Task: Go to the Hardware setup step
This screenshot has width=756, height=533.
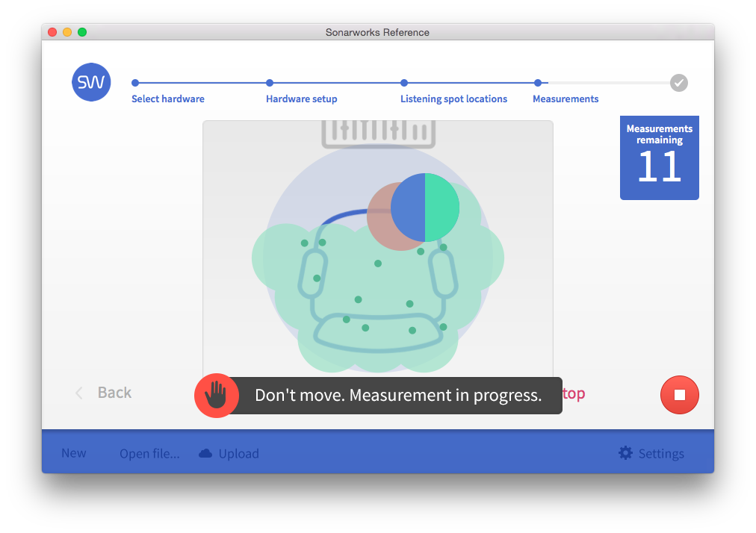Action: tap(301, 99)
